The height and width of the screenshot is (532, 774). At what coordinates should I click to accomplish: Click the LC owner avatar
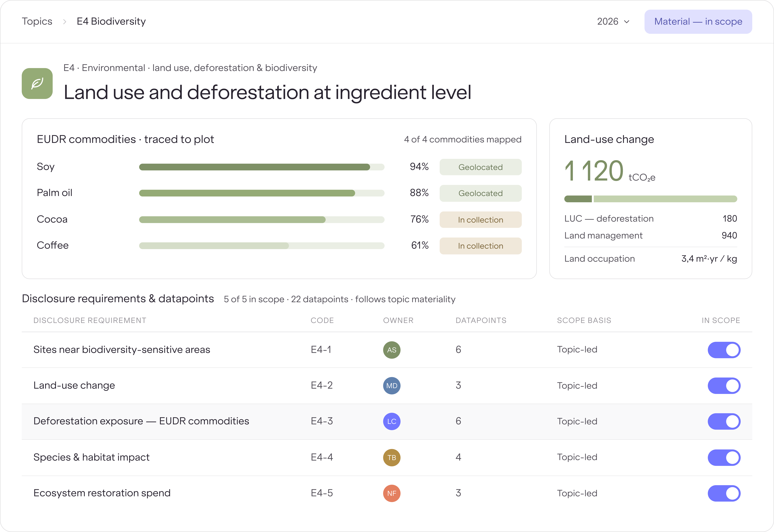point(392,421)
